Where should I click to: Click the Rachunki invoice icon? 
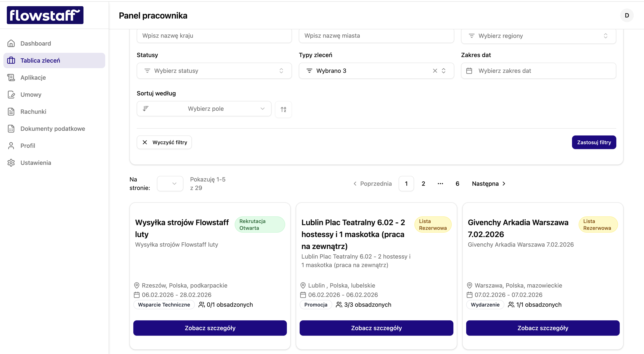11,111
